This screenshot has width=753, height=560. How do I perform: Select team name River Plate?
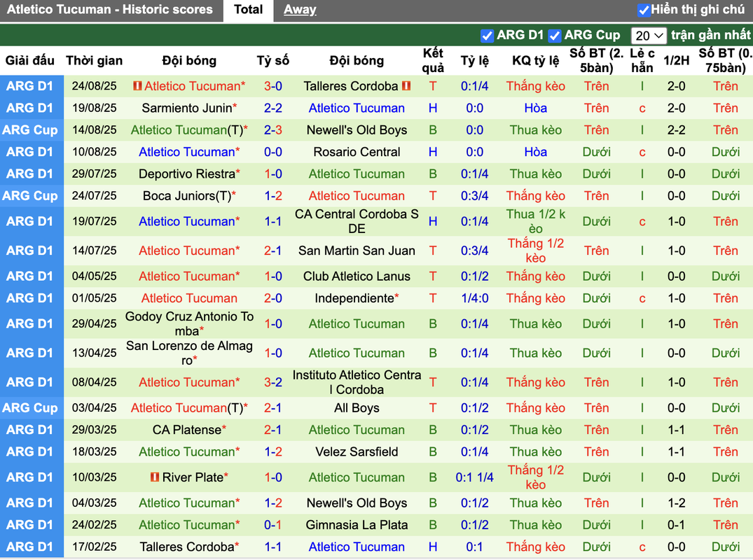[x=193, y=477]
